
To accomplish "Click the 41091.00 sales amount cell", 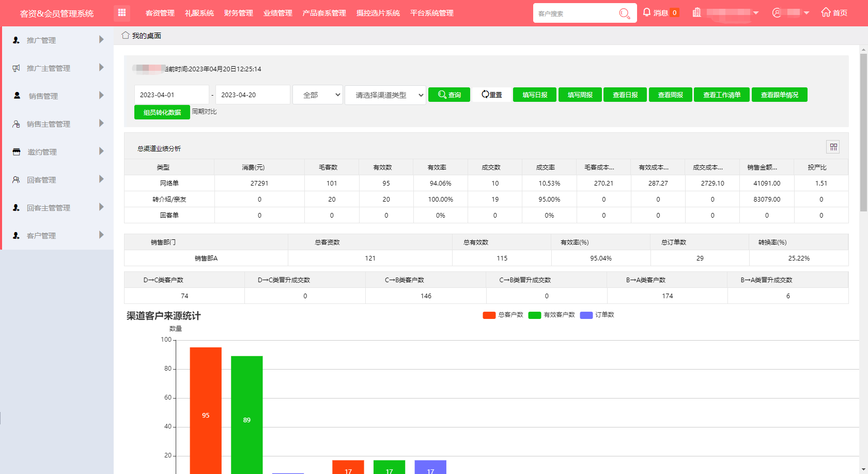I will (x=767, y=183).
